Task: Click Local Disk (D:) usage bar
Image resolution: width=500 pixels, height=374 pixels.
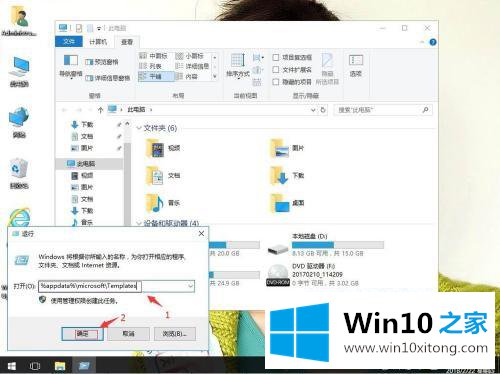Action: click(x=338, y=245)
